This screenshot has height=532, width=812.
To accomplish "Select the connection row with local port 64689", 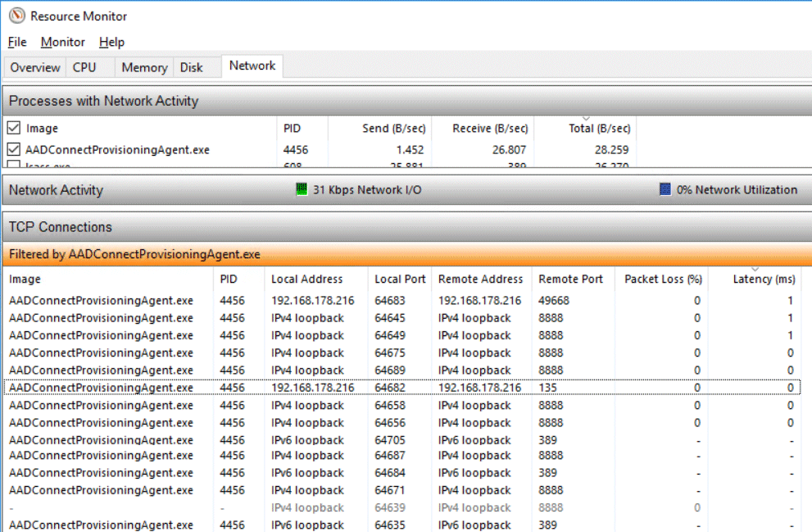I will coord(401,371).
